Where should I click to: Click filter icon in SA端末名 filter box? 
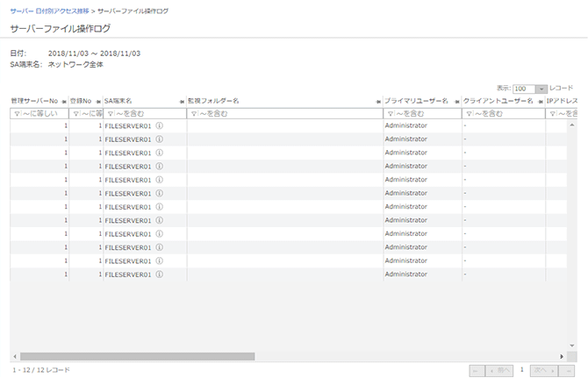[x=110, y=114]
